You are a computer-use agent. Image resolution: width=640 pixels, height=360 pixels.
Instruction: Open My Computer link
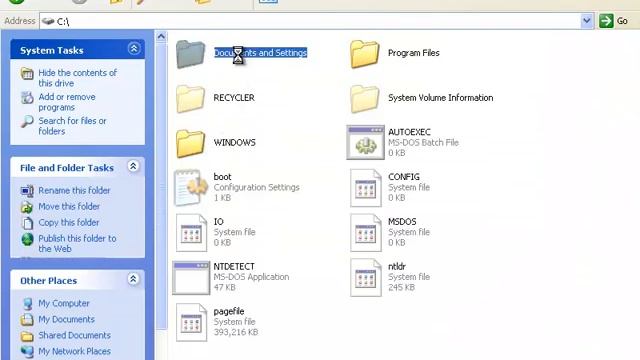coord(64,303)
